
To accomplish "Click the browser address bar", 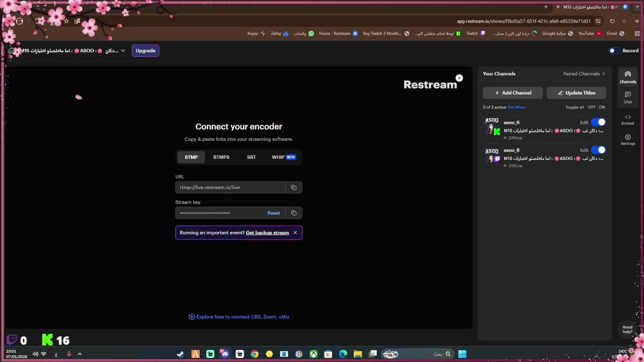I will pos(523,21).
